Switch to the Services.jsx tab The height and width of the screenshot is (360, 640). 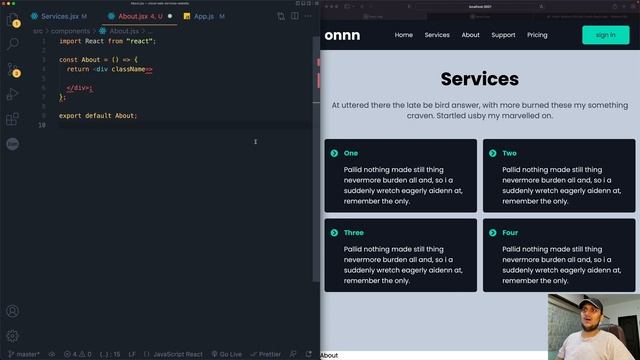click(x=59, y=16)
